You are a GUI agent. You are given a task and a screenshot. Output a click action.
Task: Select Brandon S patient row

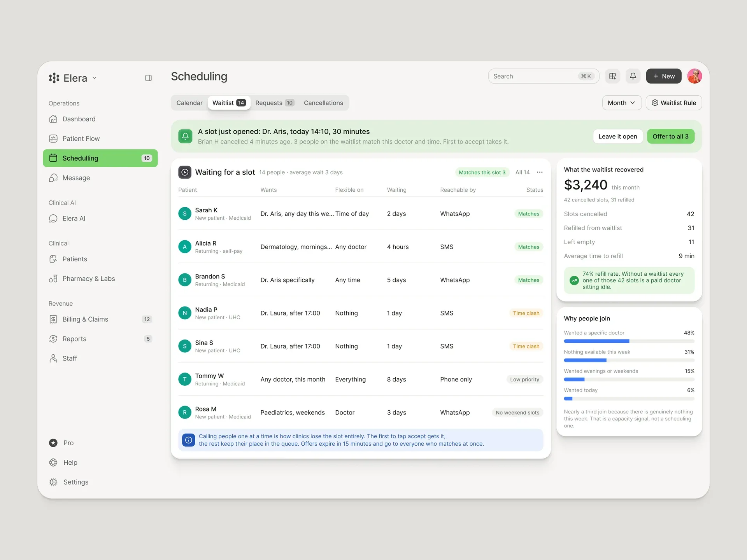tap(361, 280)
